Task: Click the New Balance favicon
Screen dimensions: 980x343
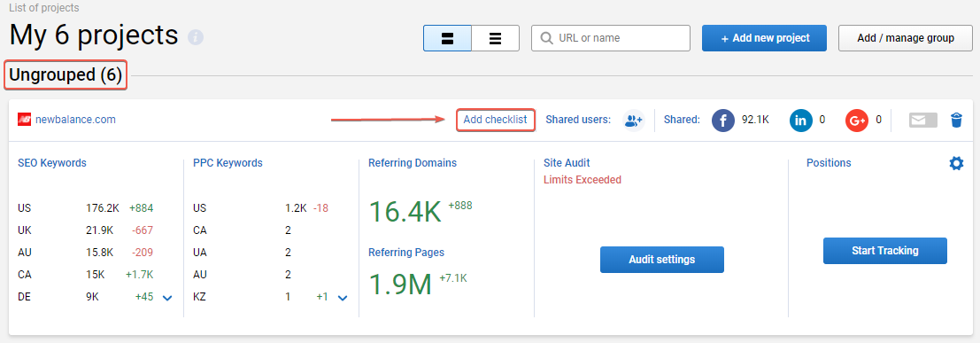Action: [25, 120]
